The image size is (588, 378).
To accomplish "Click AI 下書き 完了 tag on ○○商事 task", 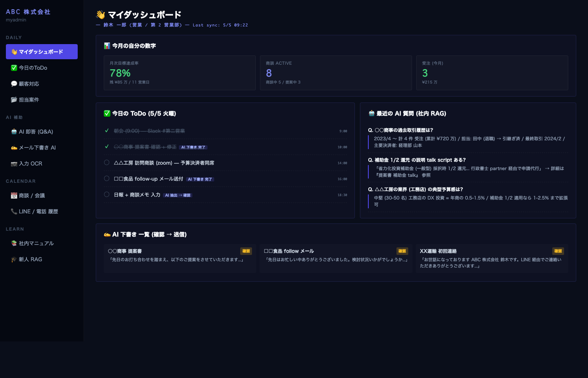I will [193, 147].
